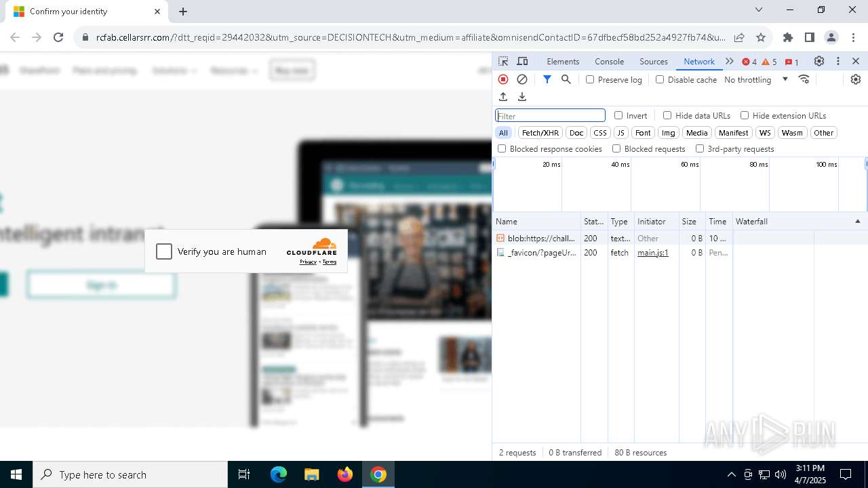Image resolution: width=868 pixels, height=488 pixels.
Task: Select the Network tab
Action: click(699, 61)
